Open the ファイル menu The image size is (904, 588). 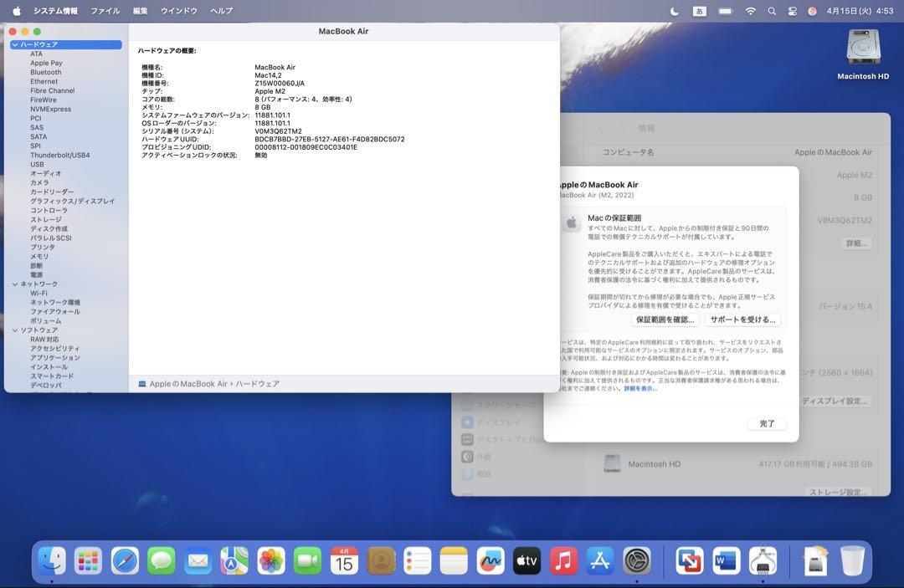[105, 11]
